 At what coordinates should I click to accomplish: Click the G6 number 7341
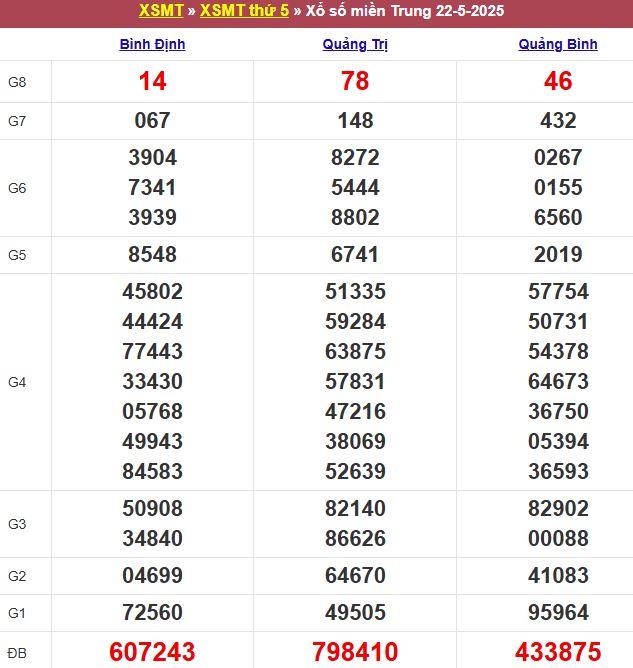[152, 187]
